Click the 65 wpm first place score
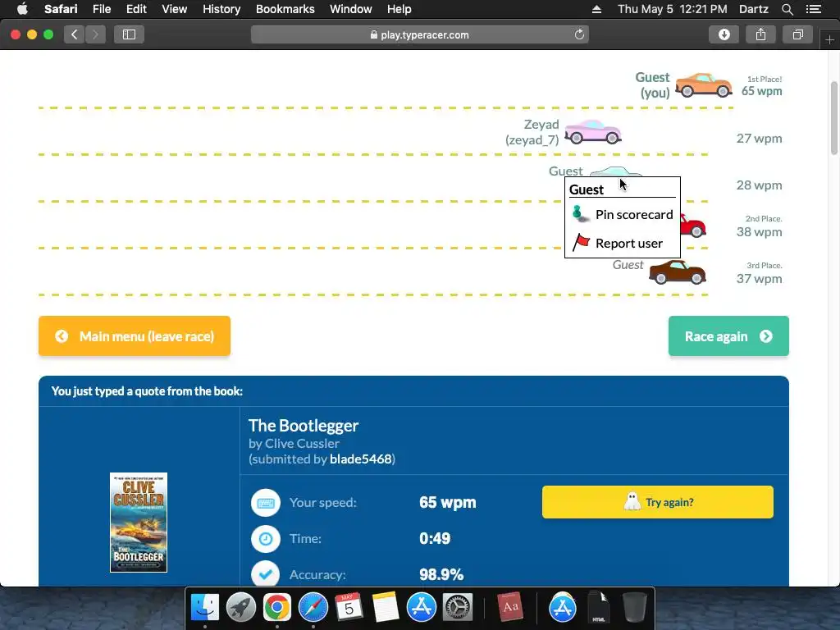The image size is (840, 630). coord(761,91)
